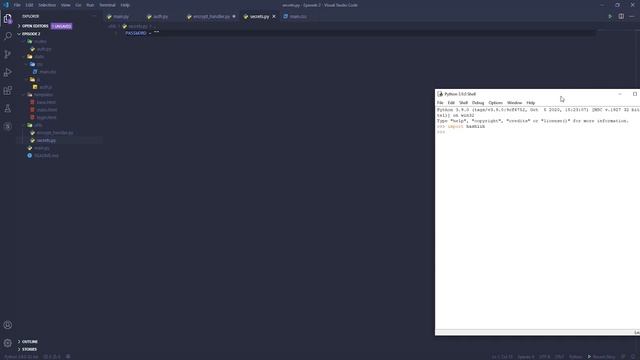The width and height of the screenshot is (640, 360).
Task: Switch to the encrypt_handler.py editor tab
Action: (211, 17)
